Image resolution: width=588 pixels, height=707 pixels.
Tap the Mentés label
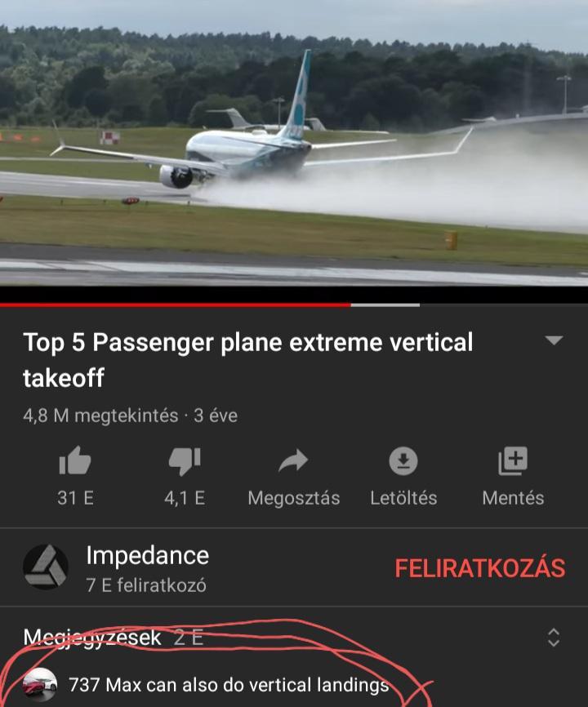point(513,498)
